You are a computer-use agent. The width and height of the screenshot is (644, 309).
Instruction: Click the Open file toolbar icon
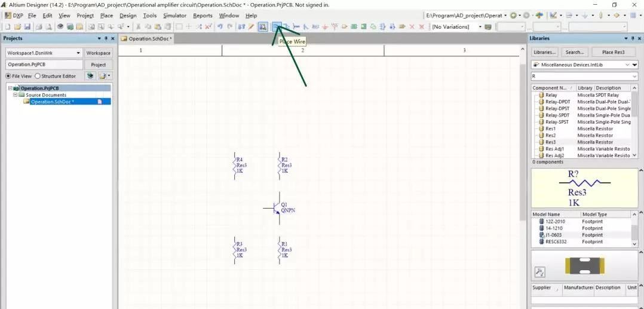coord(18,27)
